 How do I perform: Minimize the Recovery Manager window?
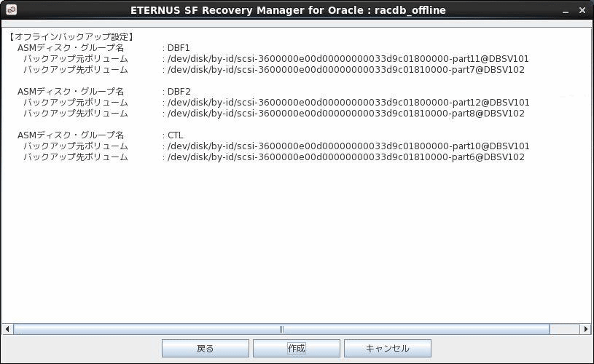tap(566, 11)
